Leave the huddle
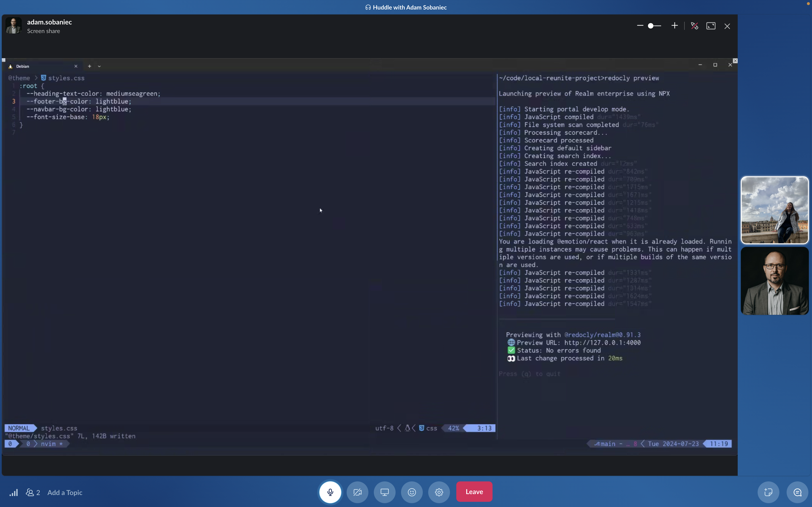 click(x=474, y=492)
